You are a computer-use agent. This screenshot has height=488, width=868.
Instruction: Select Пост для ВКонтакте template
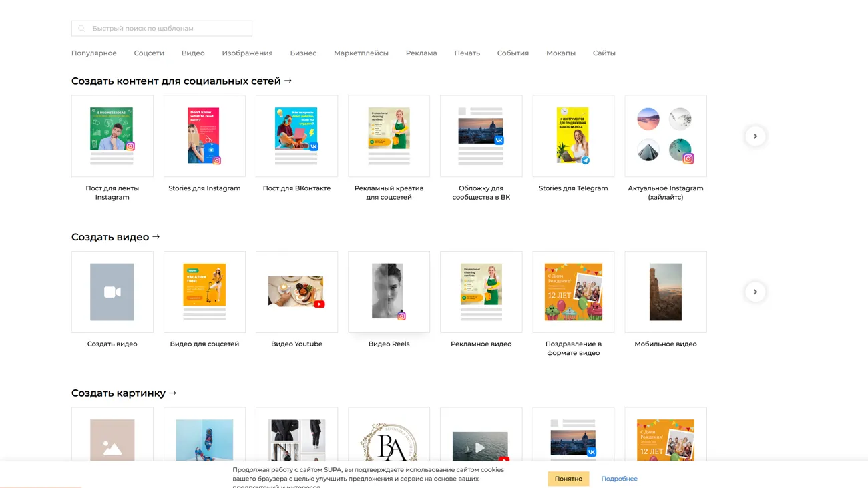point(296,136)
